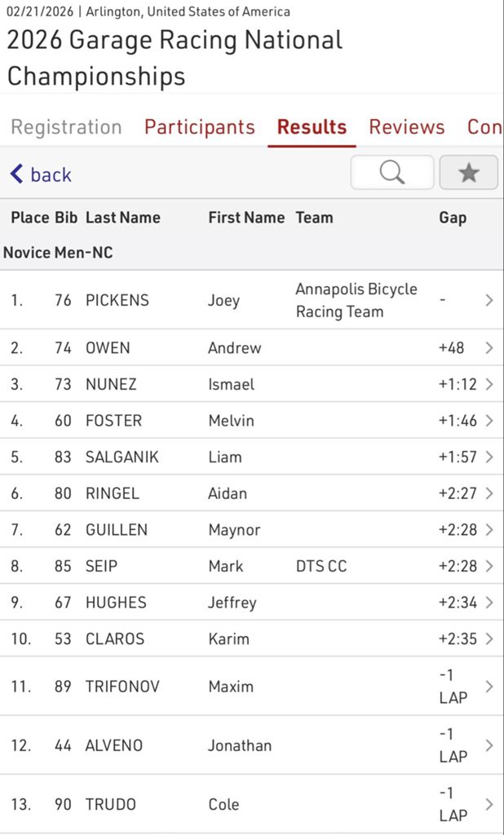Select the Mark Seip result row
Viewport: 504px width, 835px height.
click(245, 566)
